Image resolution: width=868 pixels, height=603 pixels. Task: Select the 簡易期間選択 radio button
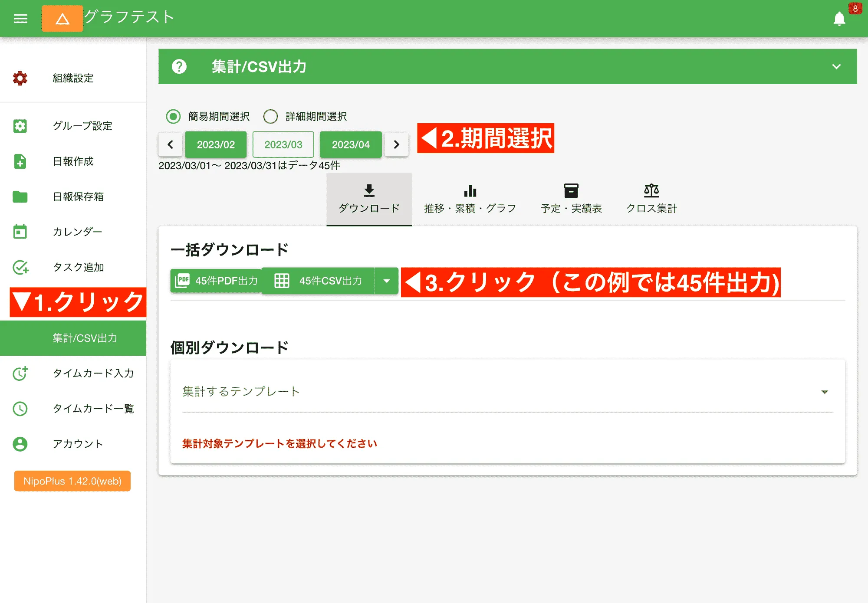coord(172,116)
